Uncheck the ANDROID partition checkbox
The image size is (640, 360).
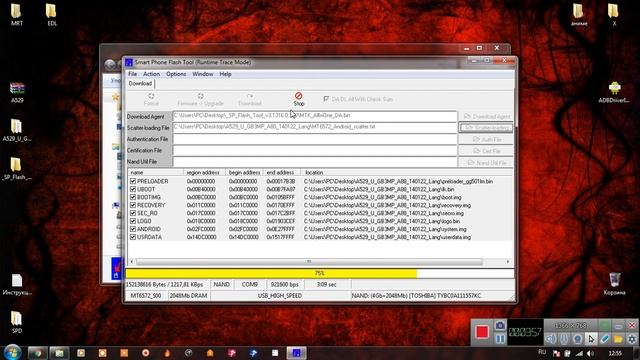click(x=133, y=229)
